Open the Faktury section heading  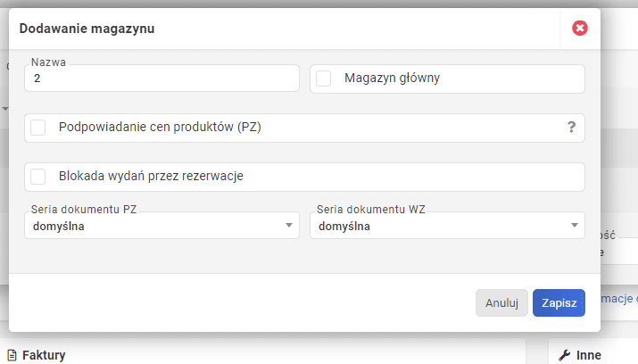[x=43, y=355]
